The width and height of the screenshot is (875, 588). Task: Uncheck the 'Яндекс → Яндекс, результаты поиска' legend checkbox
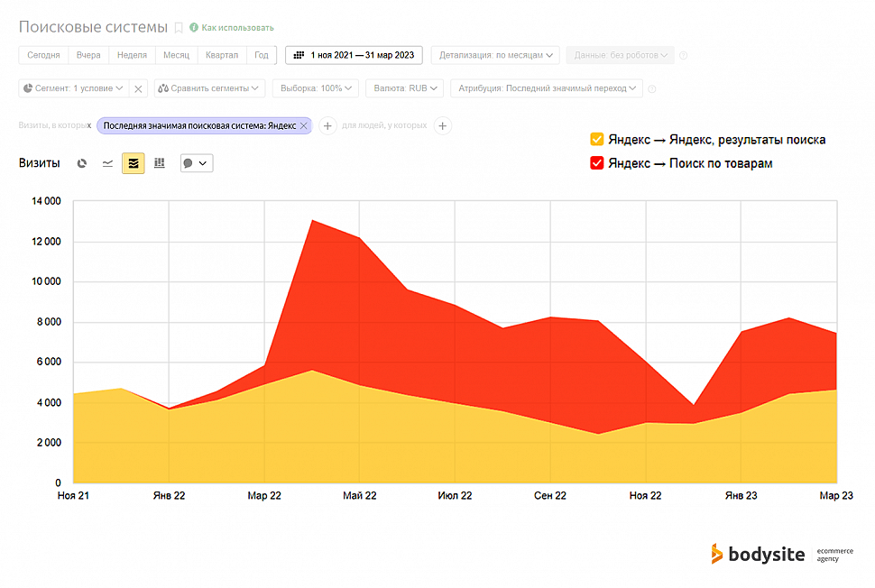[x=597, y=139]
